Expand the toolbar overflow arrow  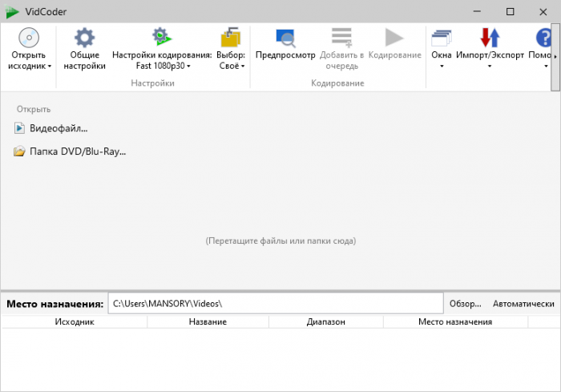(555, 57)
